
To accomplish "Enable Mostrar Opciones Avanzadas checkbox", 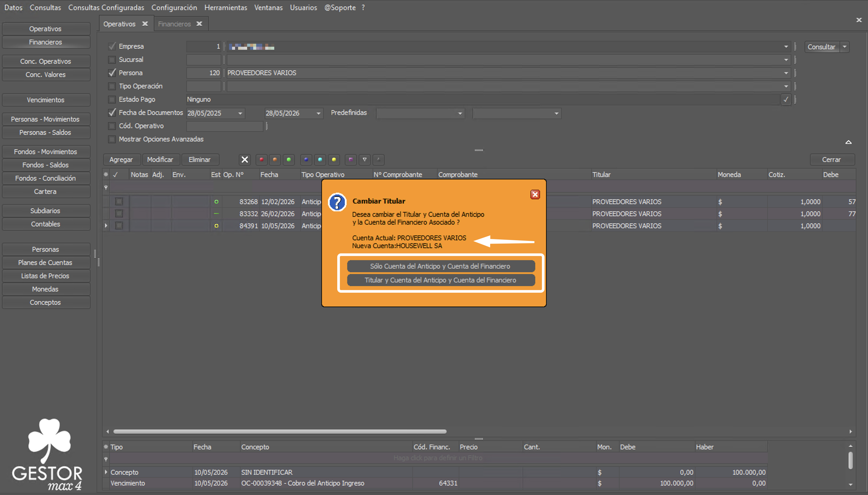I will pyautogui.click(x=112, y=139).
